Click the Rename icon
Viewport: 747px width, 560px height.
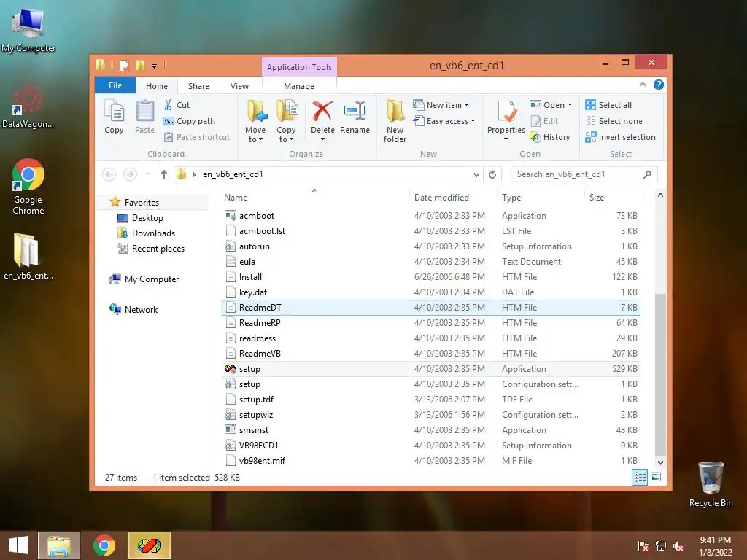(x=355, y=111)
